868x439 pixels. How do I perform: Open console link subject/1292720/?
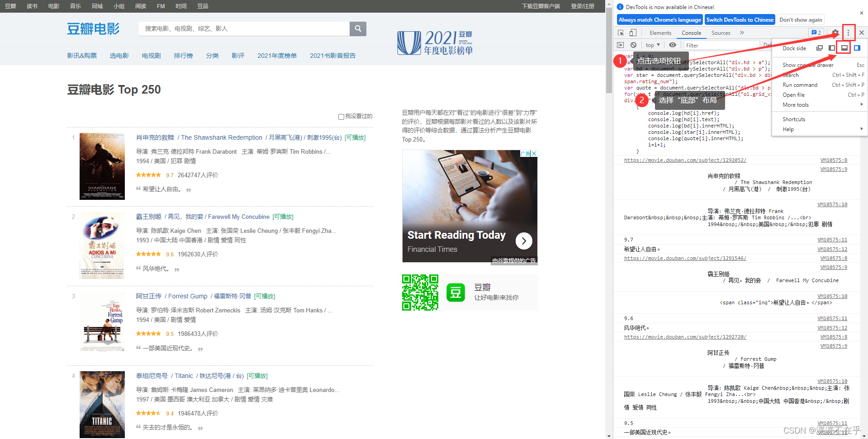(685, 337)
